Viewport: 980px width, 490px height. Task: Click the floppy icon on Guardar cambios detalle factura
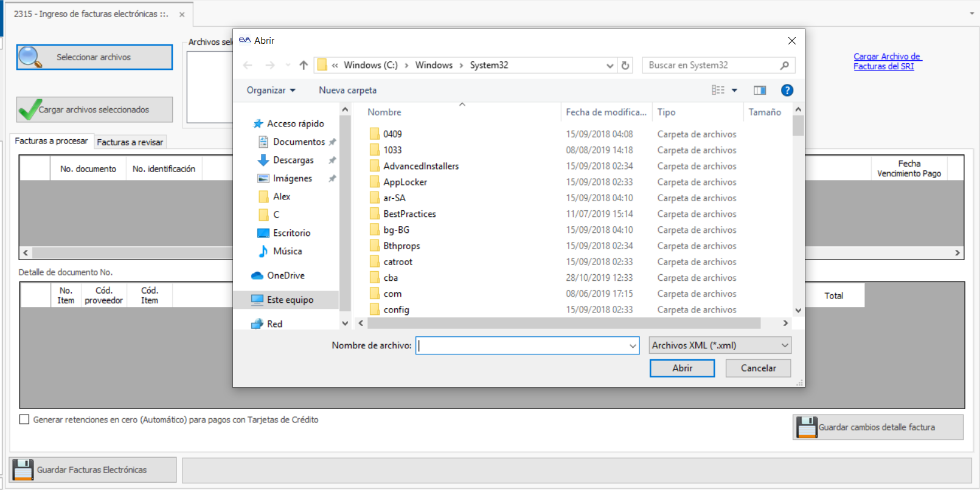(x=807, y=427)
